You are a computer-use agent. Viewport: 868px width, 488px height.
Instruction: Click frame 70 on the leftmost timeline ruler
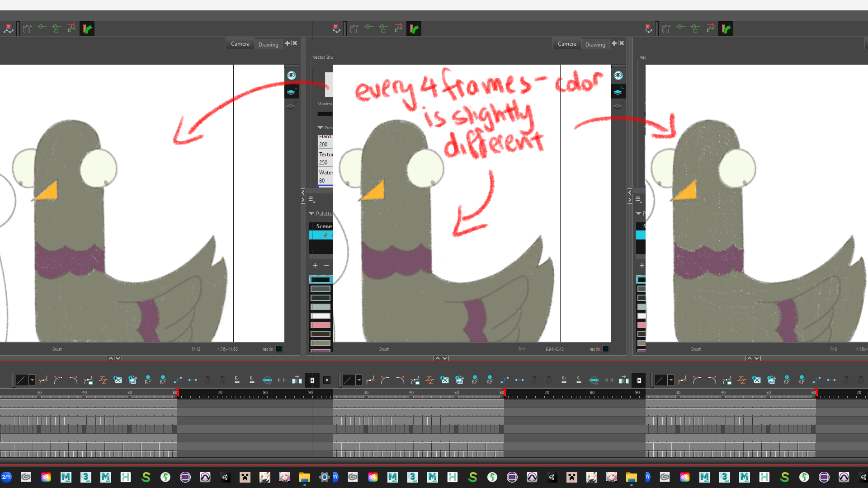click(x=220, y=394)
